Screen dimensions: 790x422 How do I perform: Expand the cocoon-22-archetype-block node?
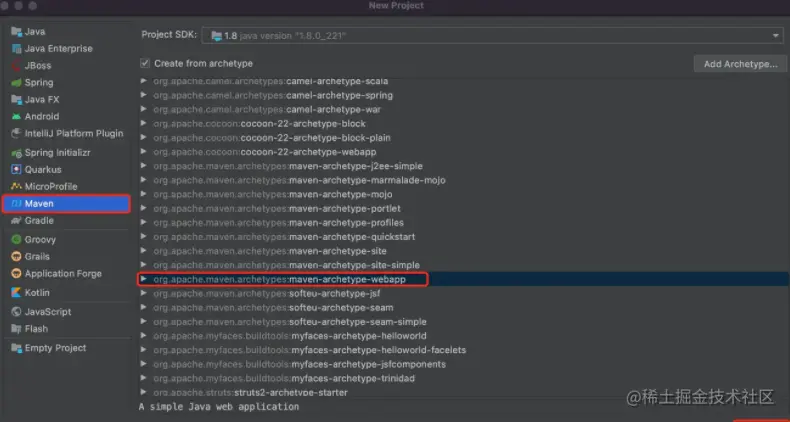(x=144, y=123)
